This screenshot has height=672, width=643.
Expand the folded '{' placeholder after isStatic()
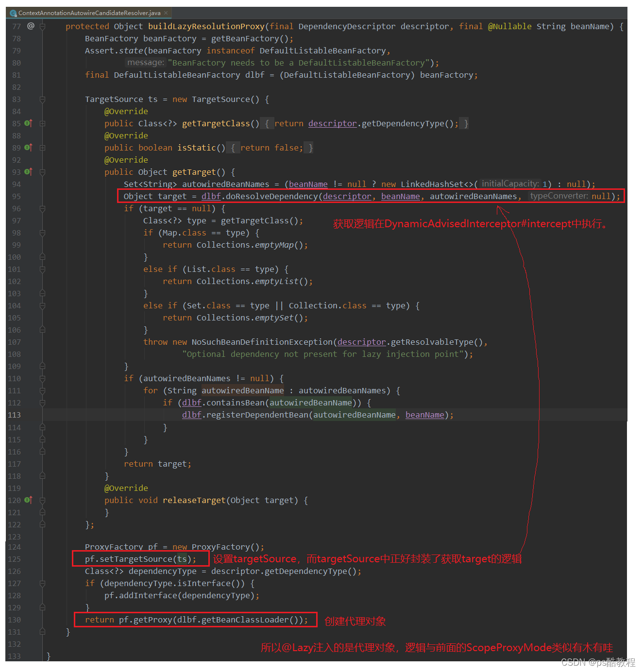point(233,148)
